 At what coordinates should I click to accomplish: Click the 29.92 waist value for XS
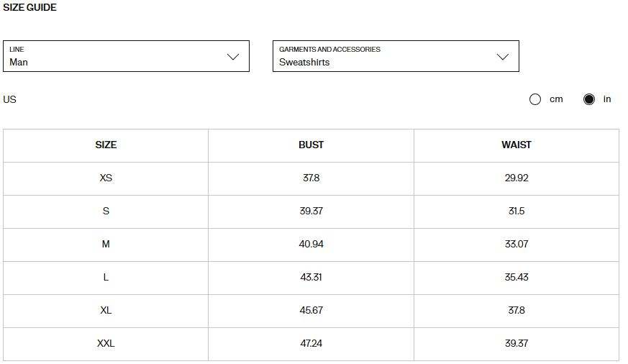(x=516, y=178)
